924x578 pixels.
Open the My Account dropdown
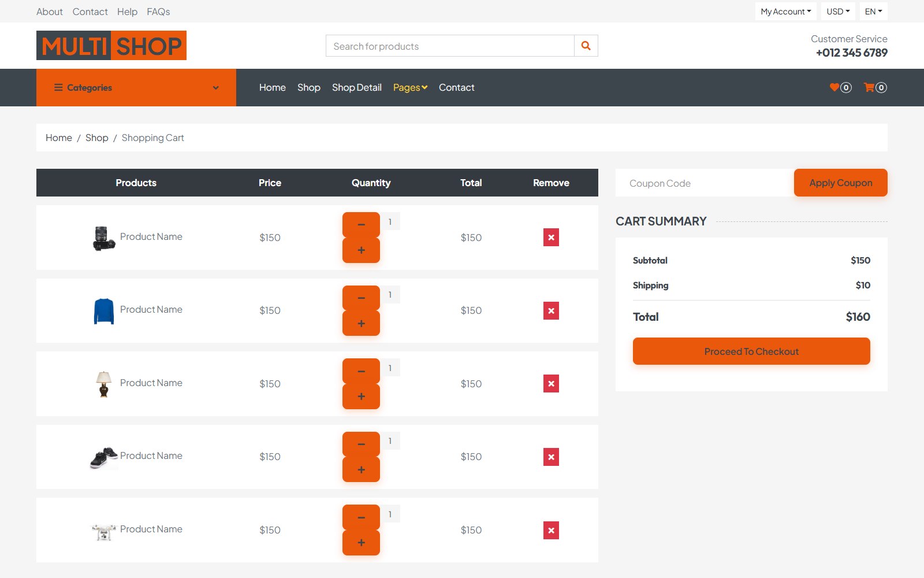785,12
